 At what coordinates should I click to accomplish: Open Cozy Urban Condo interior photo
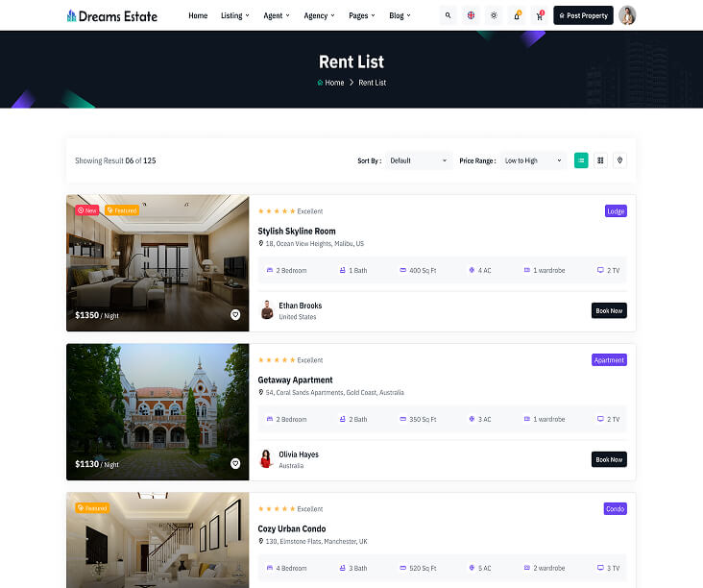coord(158,540)
